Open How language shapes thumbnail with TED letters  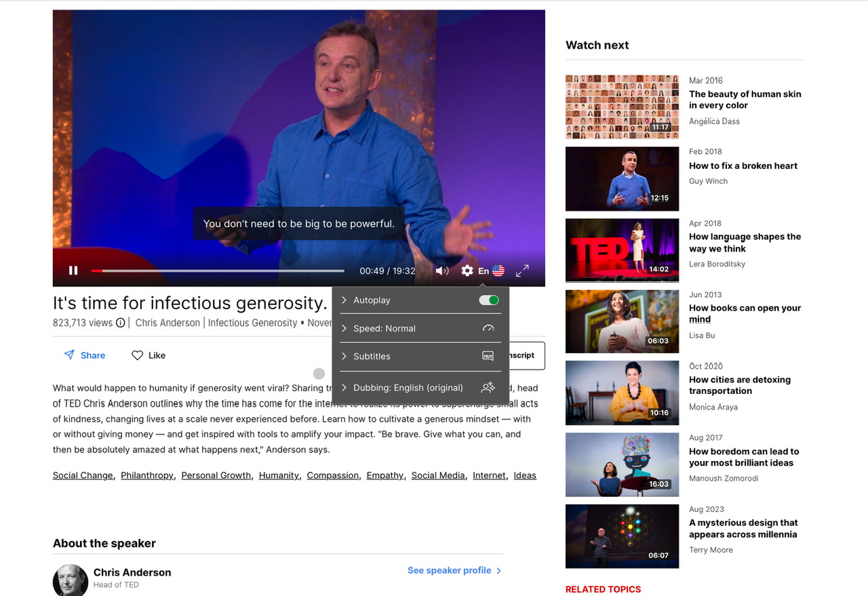622,250
